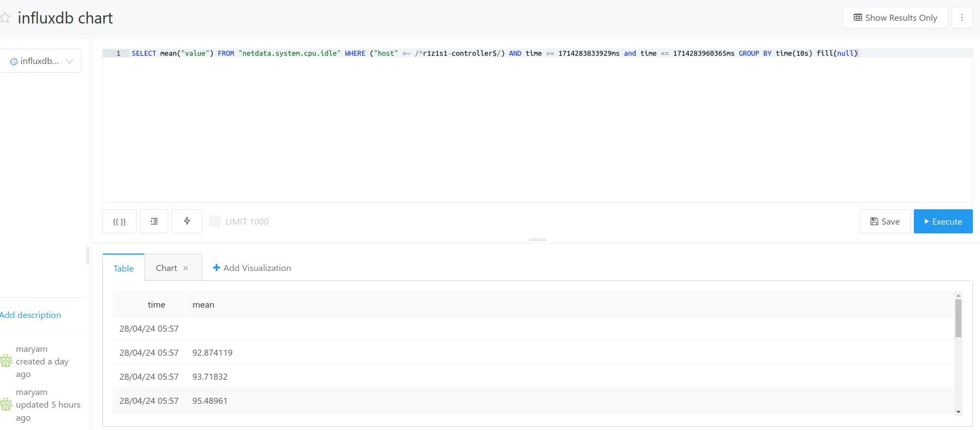Click the add parameter curly braces button
Image resolution: width=980 pixels, height=430 pixels.
click(x=119, y=221)
